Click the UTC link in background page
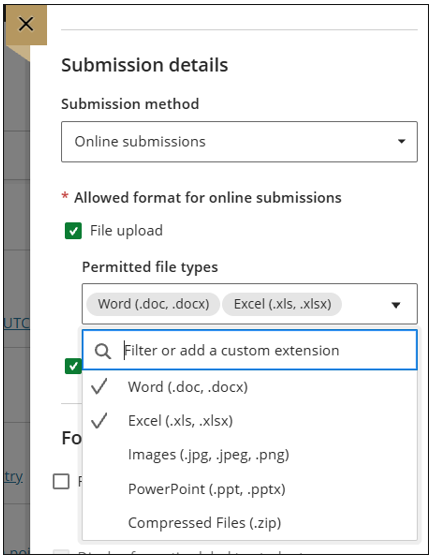Viewport: 432px width, 560px height. (17, 323)
